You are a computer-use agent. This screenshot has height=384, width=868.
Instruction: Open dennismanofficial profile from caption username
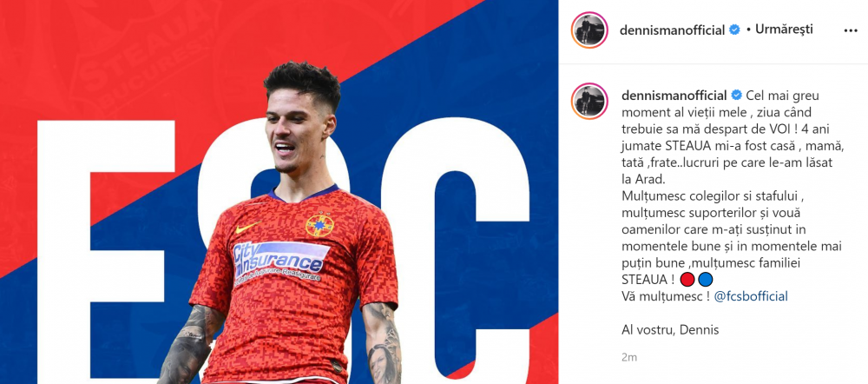click(x=674, y=96)
